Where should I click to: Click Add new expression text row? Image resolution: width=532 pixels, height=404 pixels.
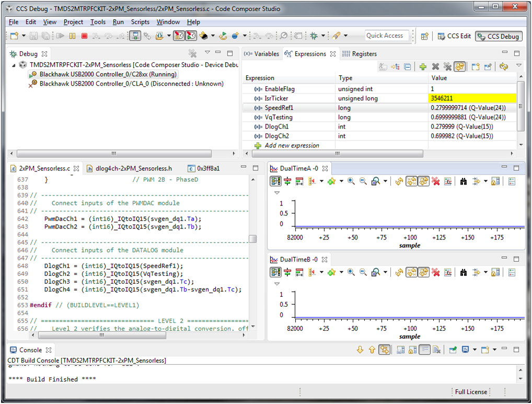point(292,145)
